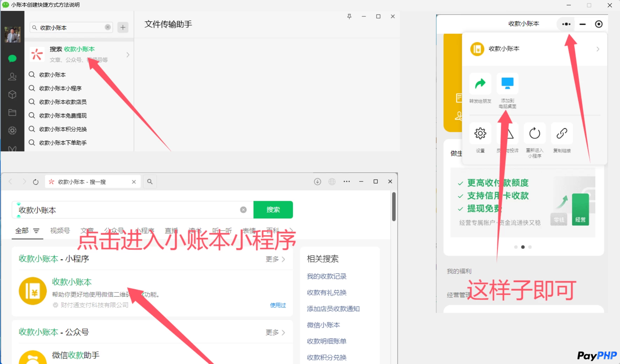Viewport: 620px width, 364px height.
Task: Select suggestion 收款小账本小程序
Action: tap(79, 88)
